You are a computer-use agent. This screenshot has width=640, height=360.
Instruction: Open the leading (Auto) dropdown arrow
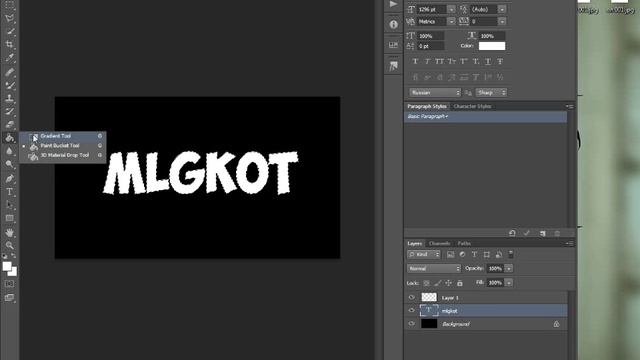coord(502,9)
